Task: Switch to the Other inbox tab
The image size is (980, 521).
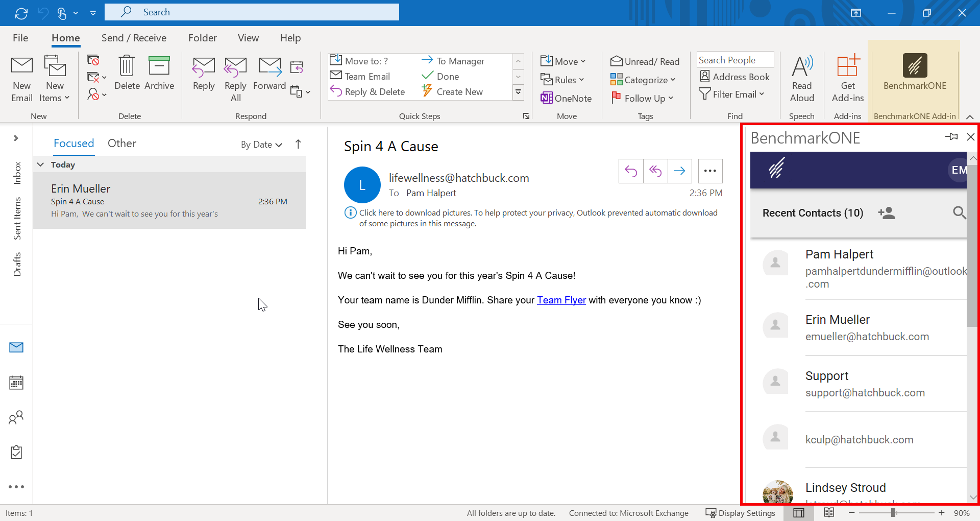Action: click(x=121, y=144)
